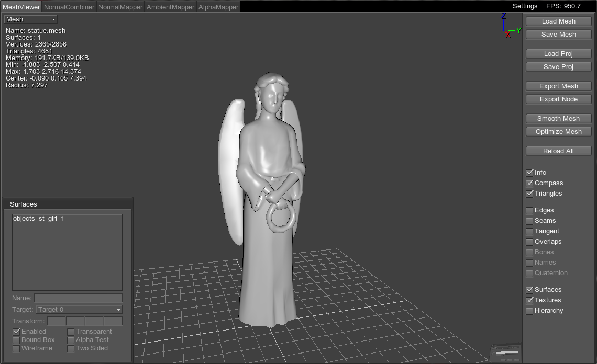The image size is (597, 364).
Task: Click the XYZ axis compass gizmo
Action: [x=509, y=27]
